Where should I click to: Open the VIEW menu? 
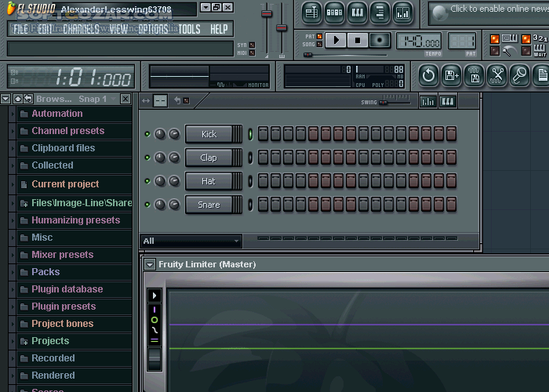pos(118,29)
